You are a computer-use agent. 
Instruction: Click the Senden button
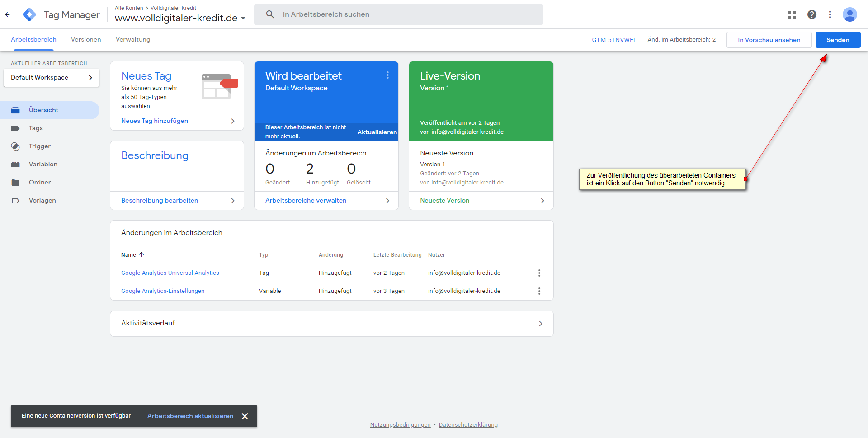click(x=838, y=40)
